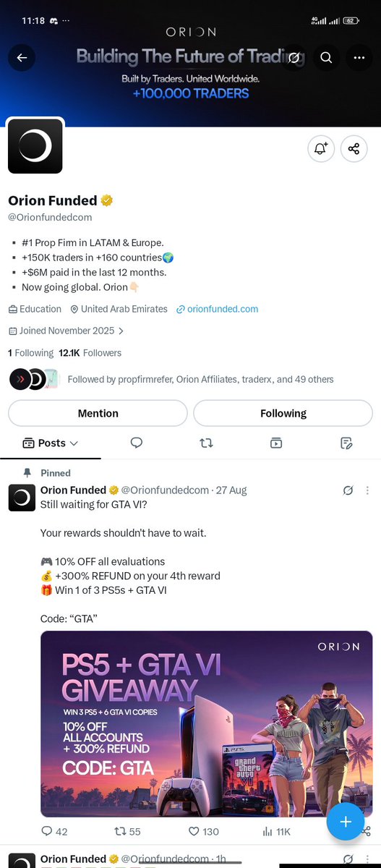The height and width of the screenshot is (868, 381).
Task: Expand the Joined November 2025 chevron
Action: tap(121, 331)
